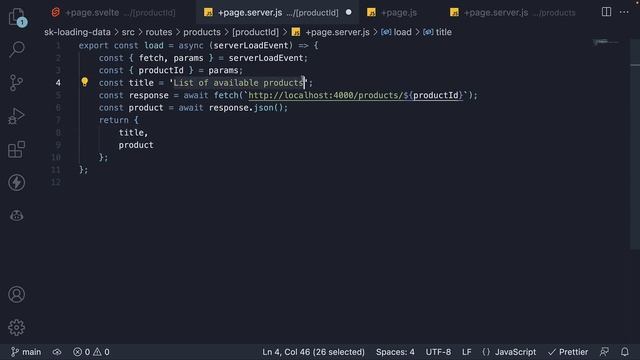Screen dimensions: 640x360
Task: Click the vertical editor scrollbar
Action: click(635, 143)
